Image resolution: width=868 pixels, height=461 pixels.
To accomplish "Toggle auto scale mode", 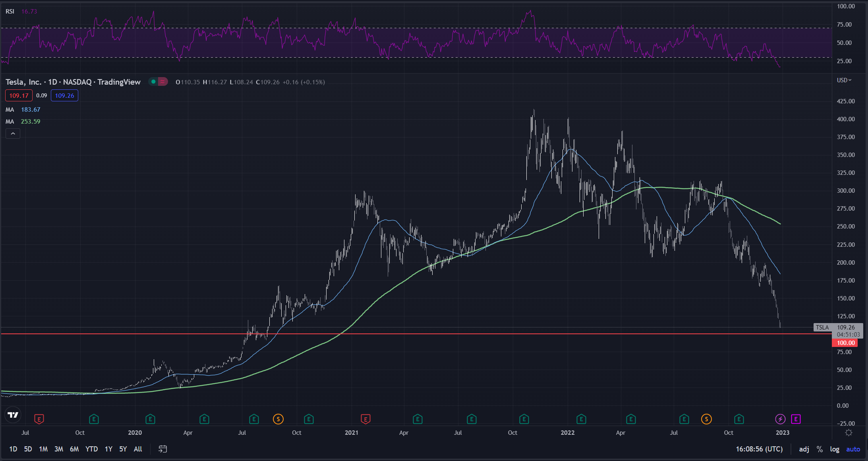I will pyautogui.click(x=853, y=449).
